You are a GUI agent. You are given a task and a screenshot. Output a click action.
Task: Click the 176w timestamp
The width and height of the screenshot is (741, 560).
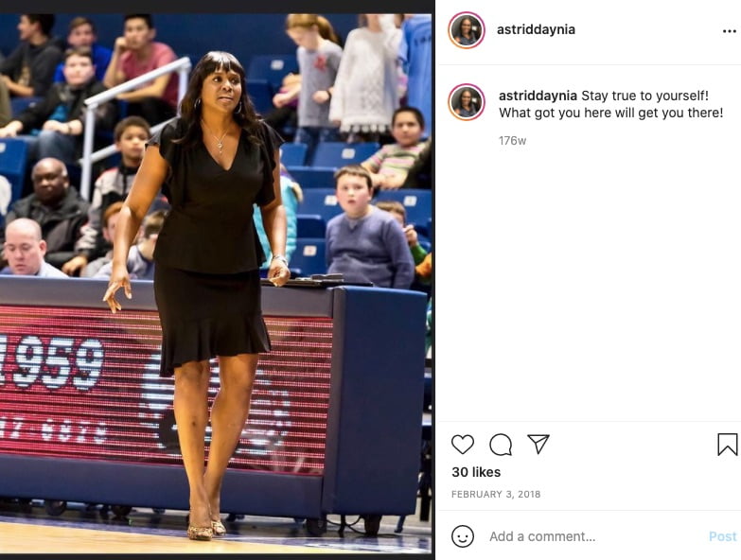(x=512, y=141)
